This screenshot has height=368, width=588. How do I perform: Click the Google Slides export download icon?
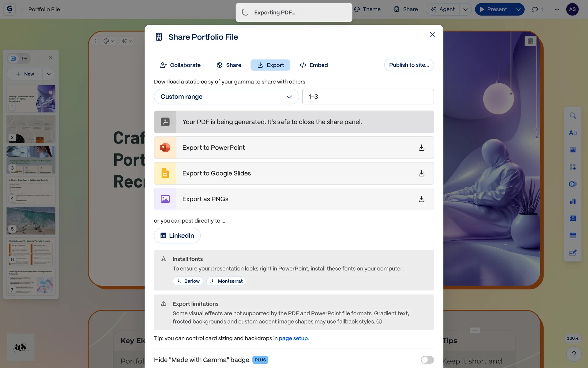click(x=421, y=173)
